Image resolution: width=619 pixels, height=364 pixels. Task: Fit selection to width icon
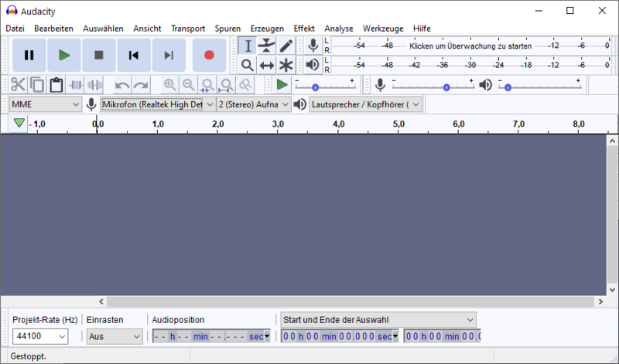pyautogui.click(x=207, y=85)
